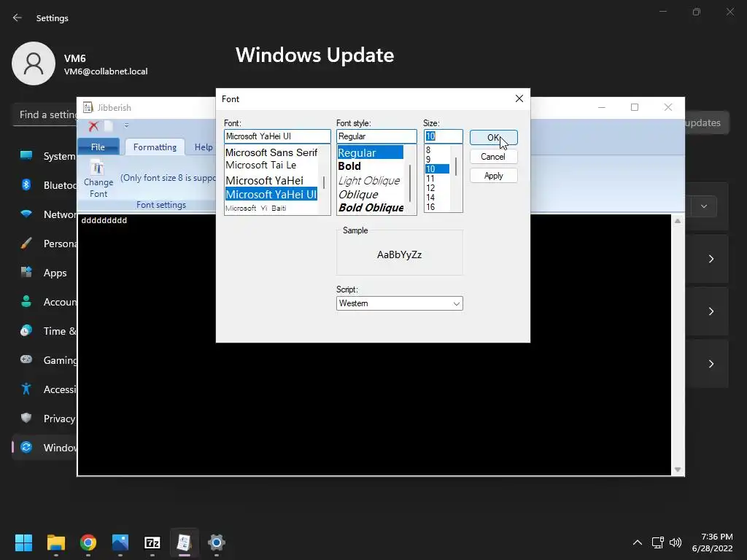747x560 pixels.
Task: Select Windows Update icon in Settings sidebar
Action: [26, 447]
